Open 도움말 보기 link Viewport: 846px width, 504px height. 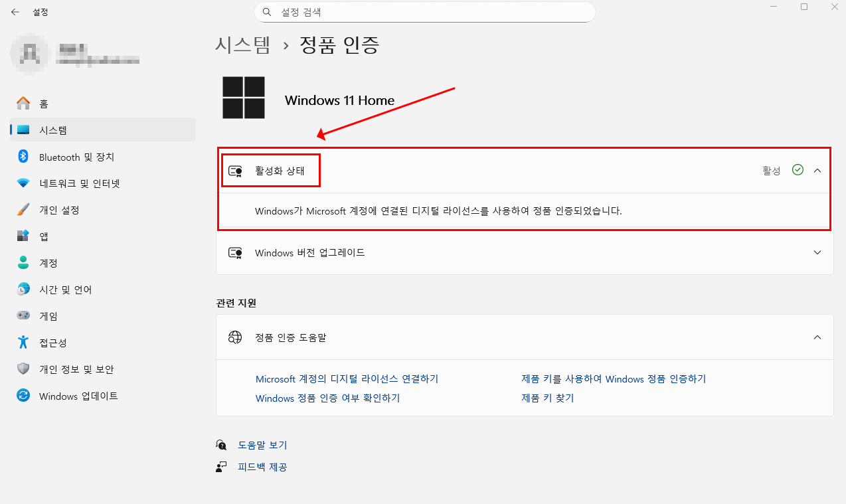262,445
